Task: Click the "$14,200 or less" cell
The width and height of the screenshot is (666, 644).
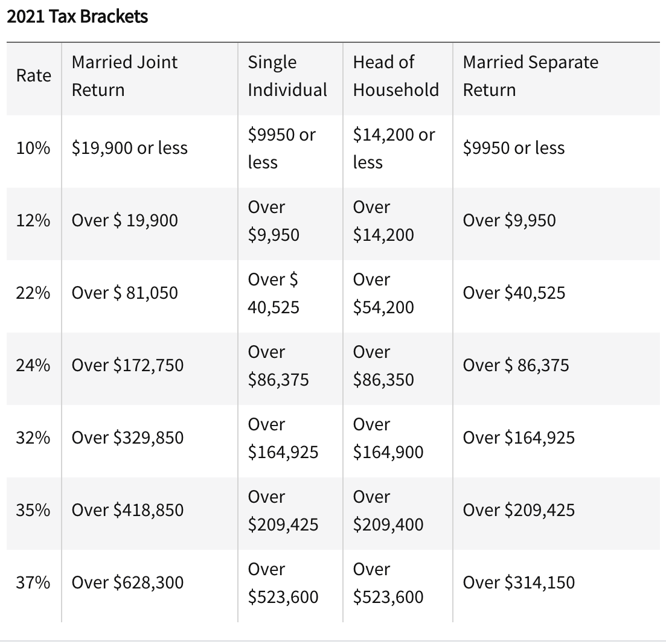Action: pos(394,148)
